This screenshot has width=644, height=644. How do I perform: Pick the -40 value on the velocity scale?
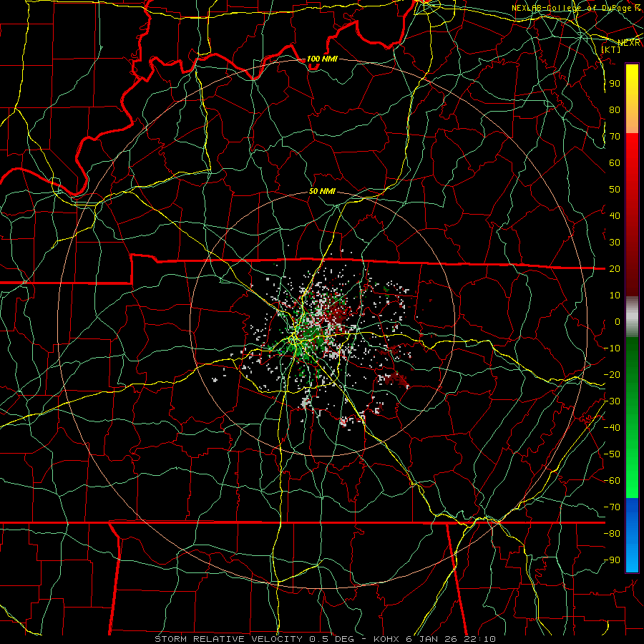pyautogui.click(x=613, y=428)
